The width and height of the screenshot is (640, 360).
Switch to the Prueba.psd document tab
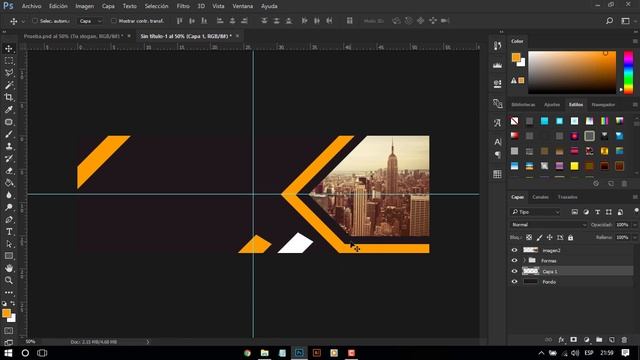click(73, 36)
